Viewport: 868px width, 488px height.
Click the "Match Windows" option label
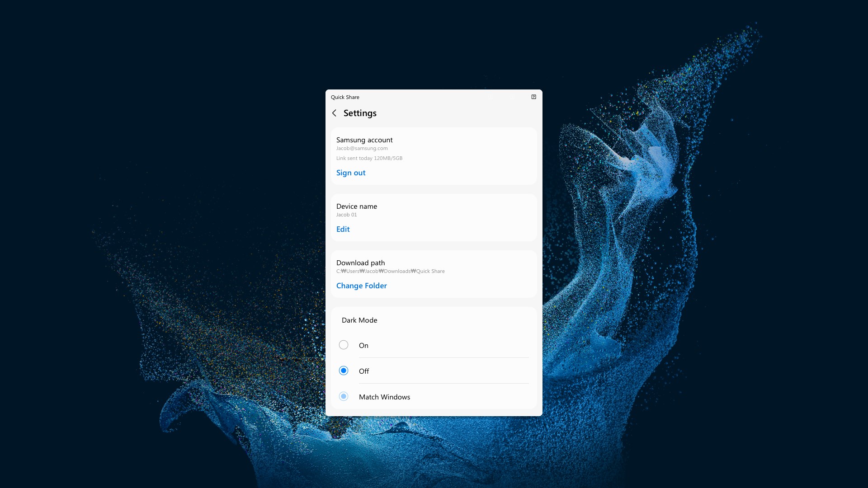click(384, 397)
